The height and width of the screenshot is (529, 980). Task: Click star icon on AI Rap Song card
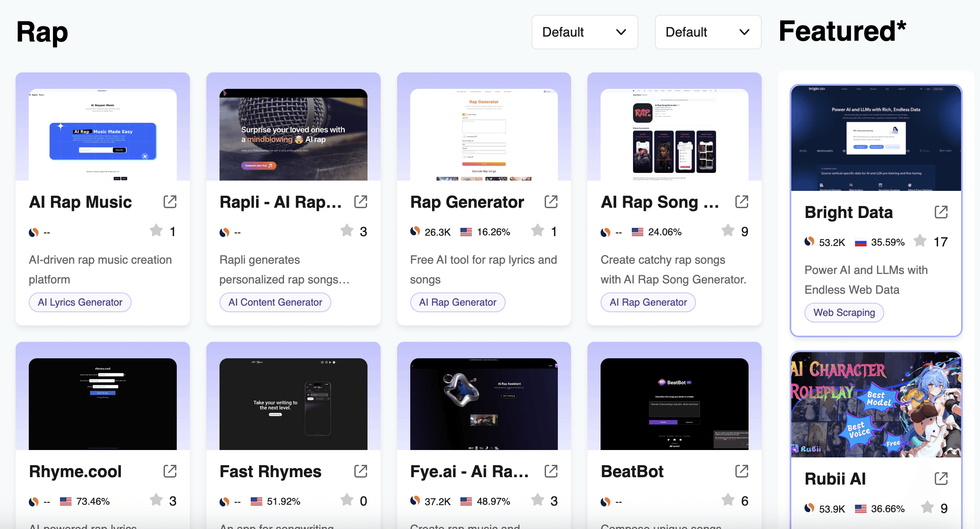coord(728,230)
